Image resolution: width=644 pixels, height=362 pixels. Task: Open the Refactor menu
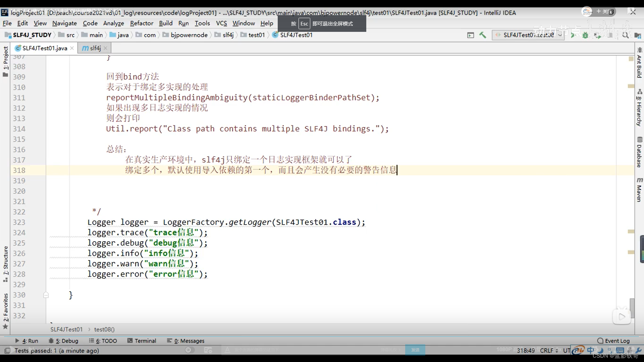coord(142,23)
